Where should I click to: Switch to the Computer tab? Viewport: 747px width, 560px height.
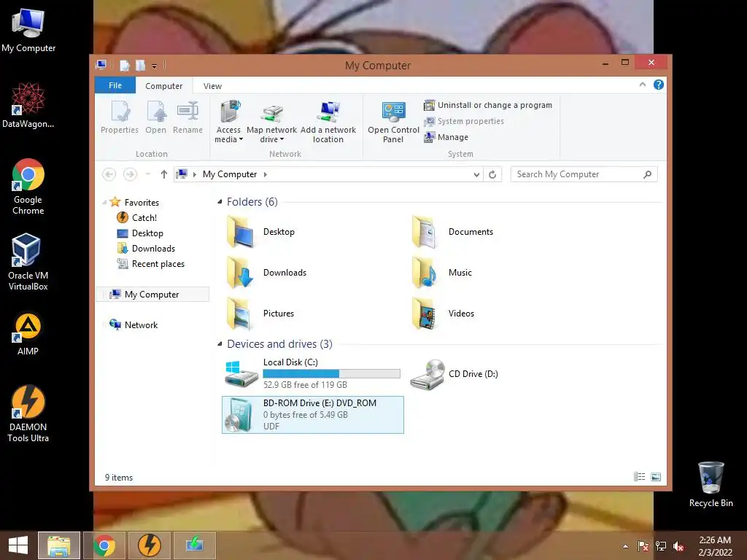(x=164, y=86)
